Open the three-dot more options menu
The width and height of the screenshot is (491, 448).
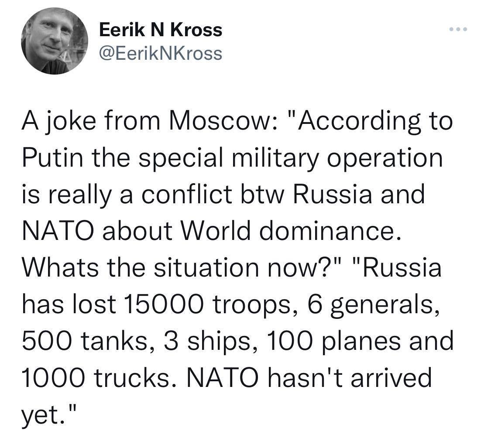[458, 29]
